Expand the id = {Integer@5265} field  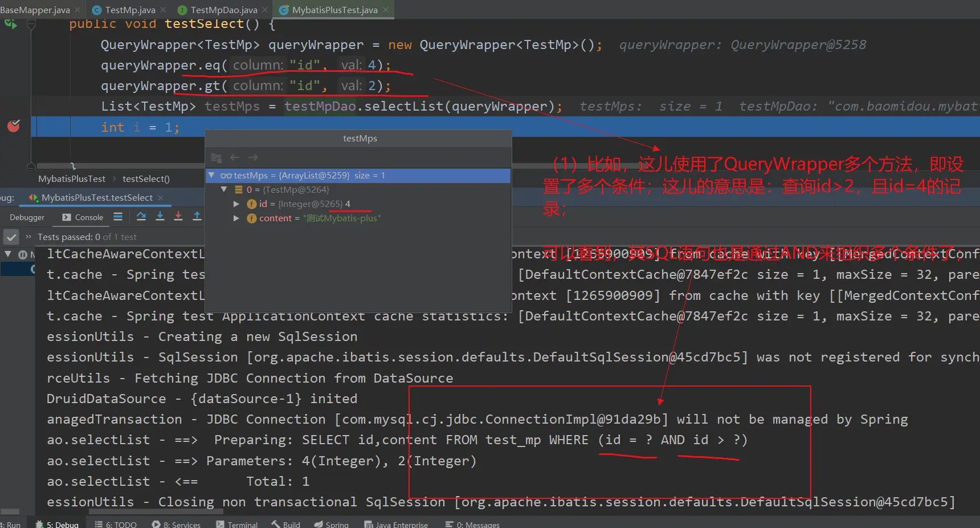(236, 204)
